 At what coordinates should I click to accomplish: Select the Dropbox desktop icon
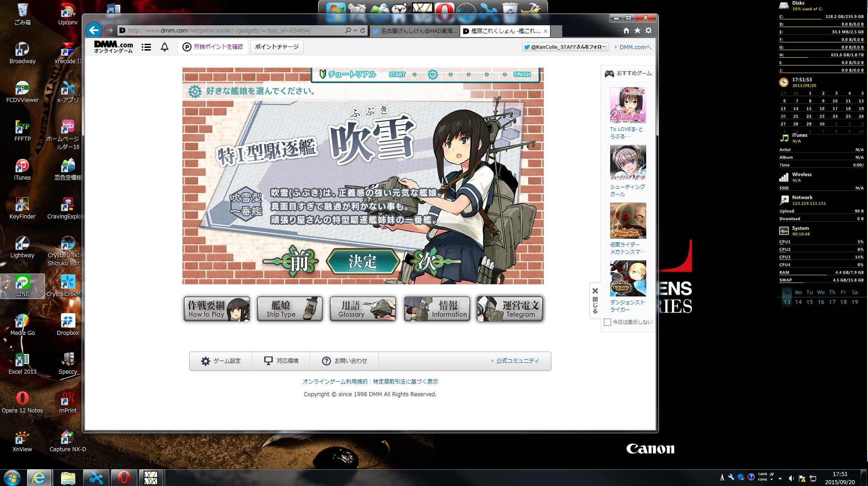(68, 325)
